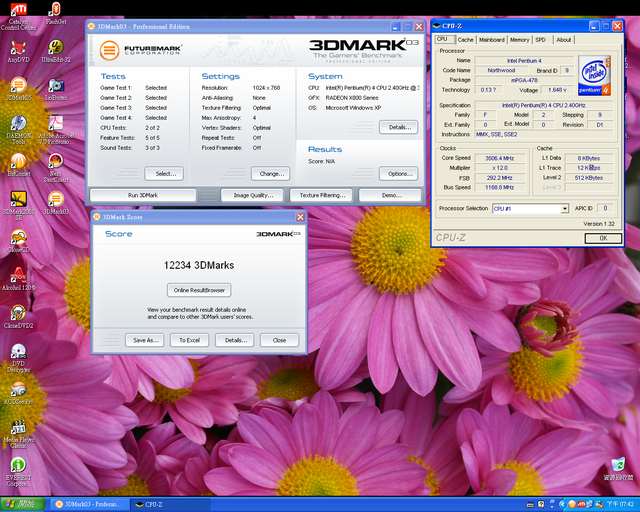Switch to the Cache tab in CPU-Z
Screen dimensions: 640x512
(x=465, y=40)
